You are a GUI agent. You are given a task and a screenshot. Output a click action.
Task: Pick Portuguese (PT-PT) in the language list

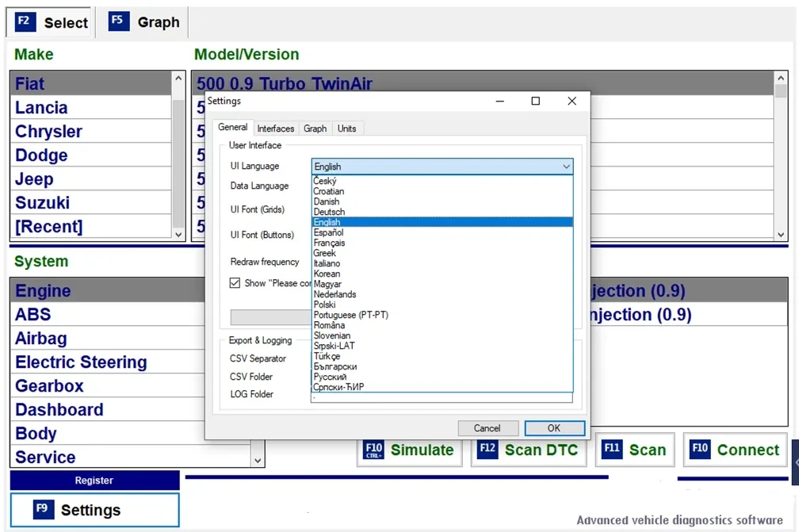pos(442,315)
